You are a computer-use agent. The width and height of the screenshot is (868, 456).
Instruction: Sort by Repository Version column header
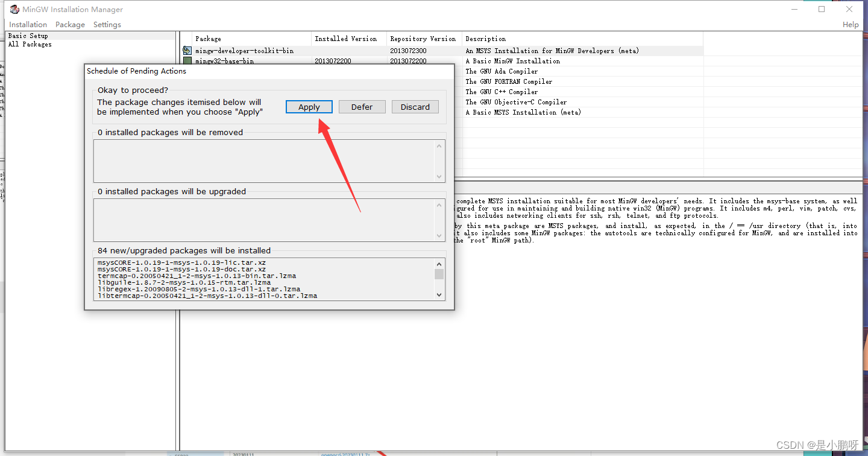tap(424, 39)
